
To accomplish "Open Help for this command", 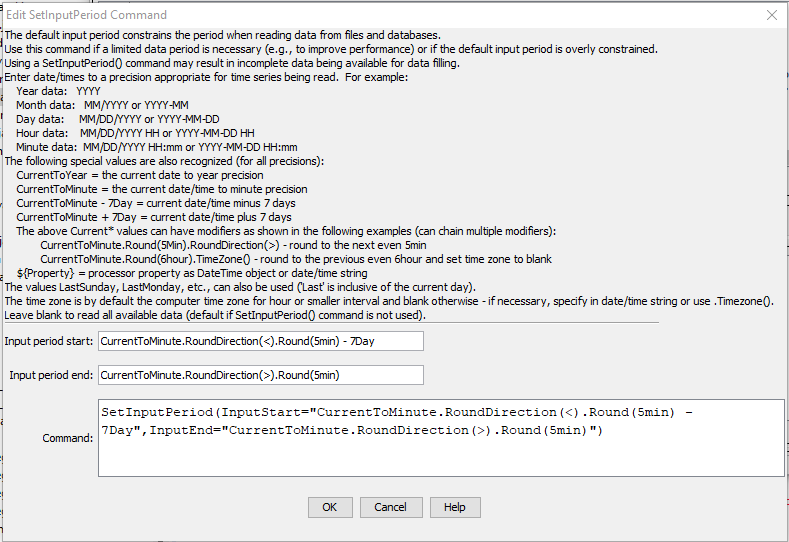I will [455, 507].
